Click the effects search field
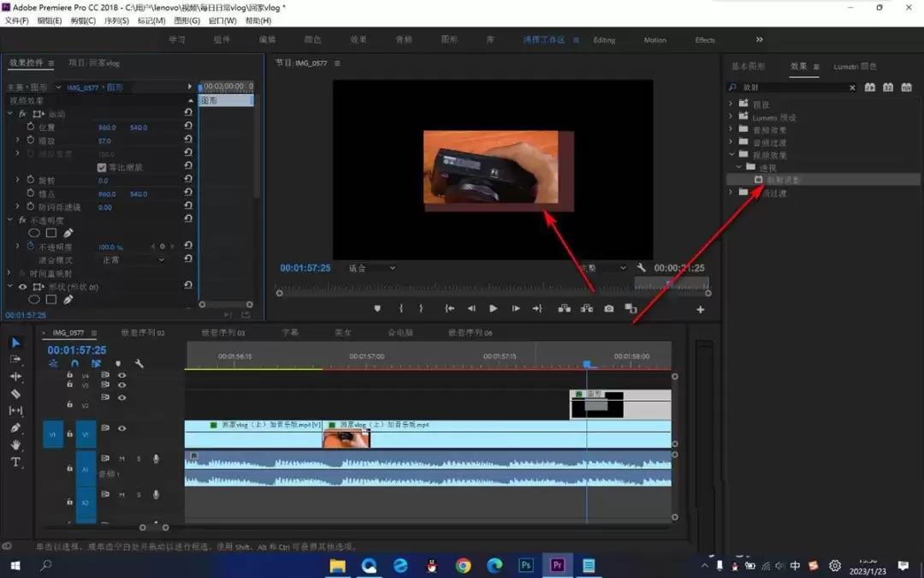Screen dimensions: 924x578 [792, 87]
